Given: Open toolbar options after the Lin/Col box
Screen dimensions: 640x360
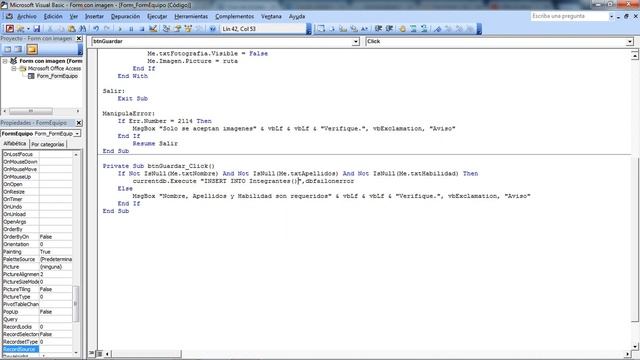Looking at the screenshot, I should click(x=309, y=29).
